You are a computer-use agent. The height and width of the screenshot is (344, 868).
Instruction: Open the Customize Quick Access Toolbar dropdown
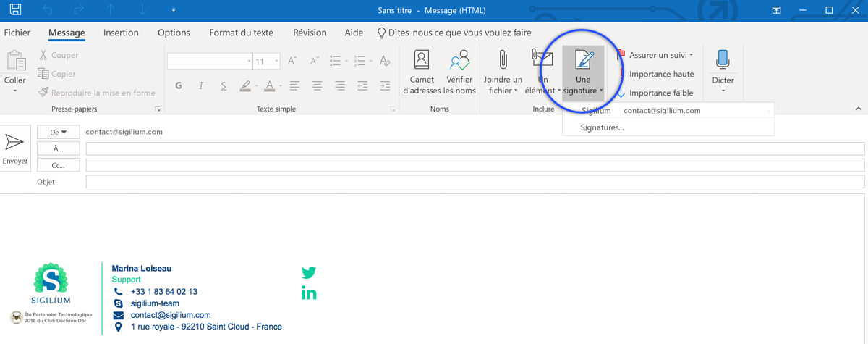[x=174, y=11]
